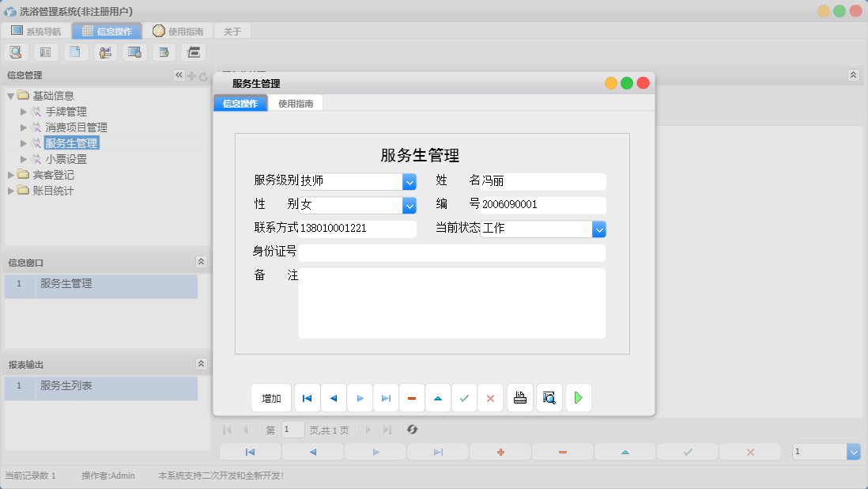868x489 pixels.
Task: Click the green checkmark to confirm record changes
Action: pyautogui.click(x=465, y=398)
